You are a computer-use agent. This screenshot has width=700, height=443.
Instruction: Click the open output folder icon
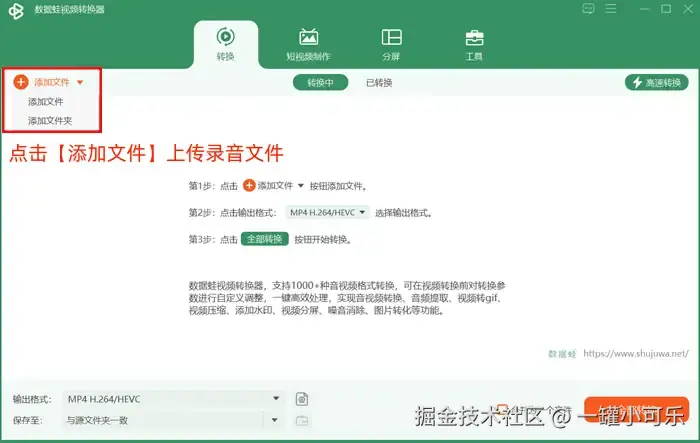coord(302,420)
